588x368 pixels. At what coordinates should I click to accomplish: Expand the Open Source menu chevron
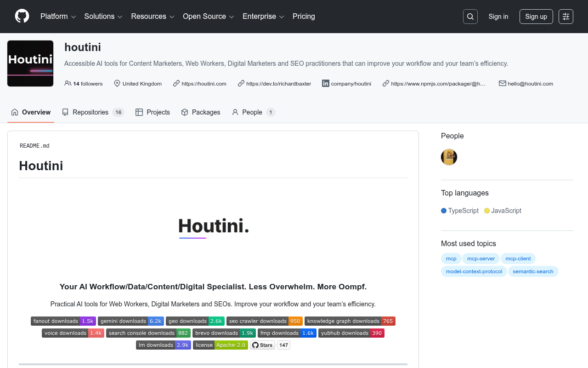(x=232, y=17)
